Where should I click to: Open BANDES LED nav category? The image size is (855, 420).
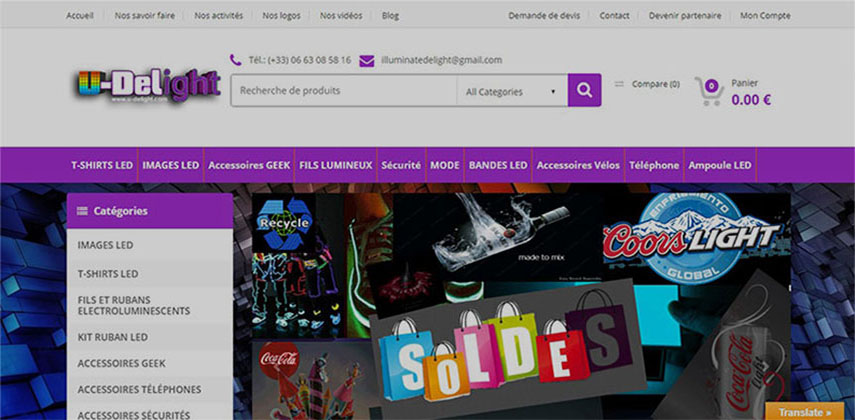tap(498, 165)
